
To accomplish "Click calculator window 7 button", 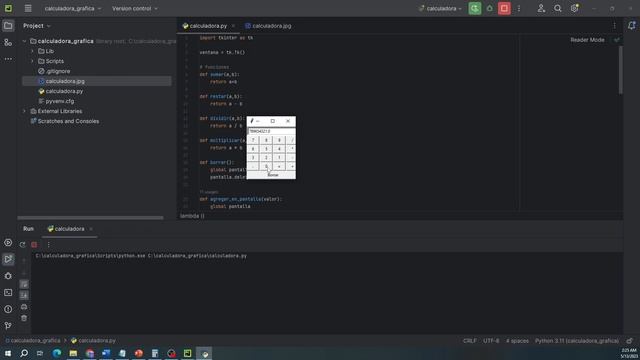I will pos(253,140).
